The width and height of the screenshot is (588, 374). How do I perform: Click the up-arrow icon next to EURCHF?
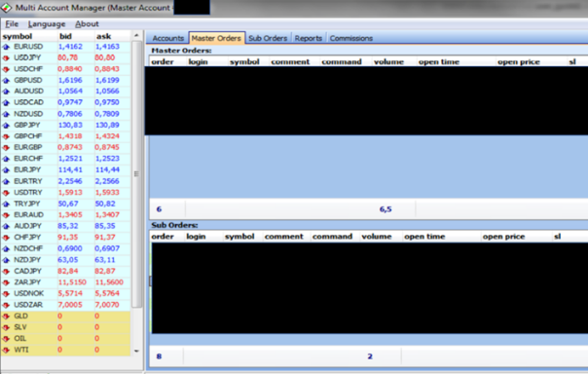[x=6, y=159]
